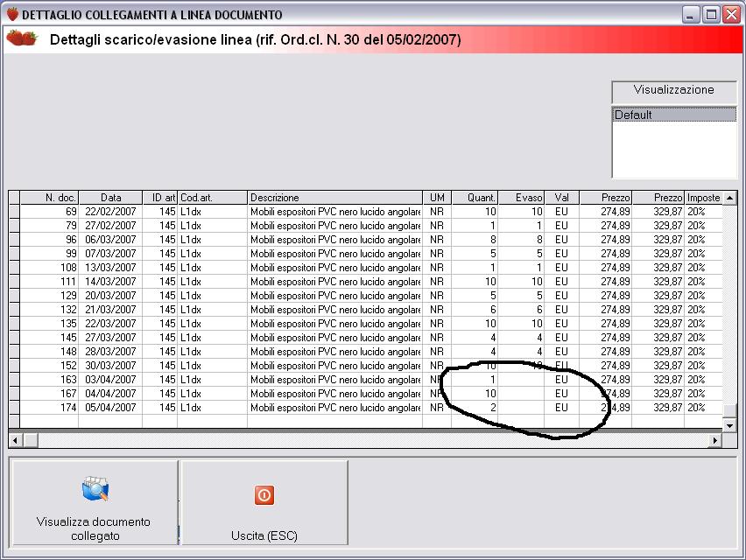The height and width of the screenshot is (560, 746).
Task: Click the horizontal scrollbar thumb
Action: [x=31, y=440]
